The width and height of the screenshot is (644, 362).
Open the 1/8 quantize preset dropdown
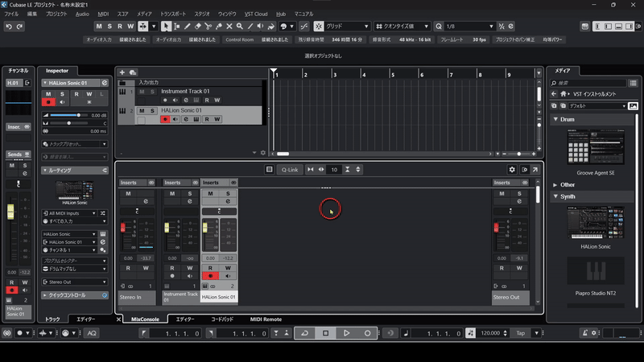point(469,27)
